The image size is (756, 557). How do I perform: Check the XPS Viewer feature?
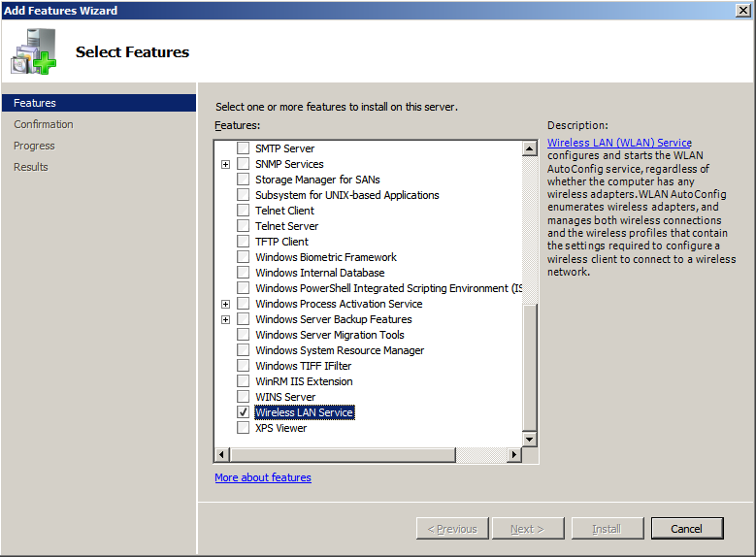(244, 428)
